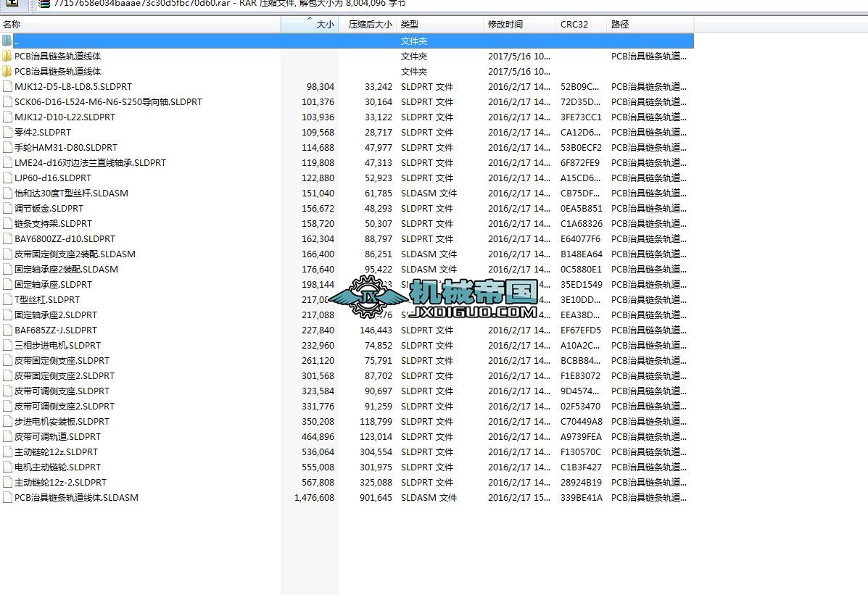Click the CRC32 value 339BE41A

point(582,498)
